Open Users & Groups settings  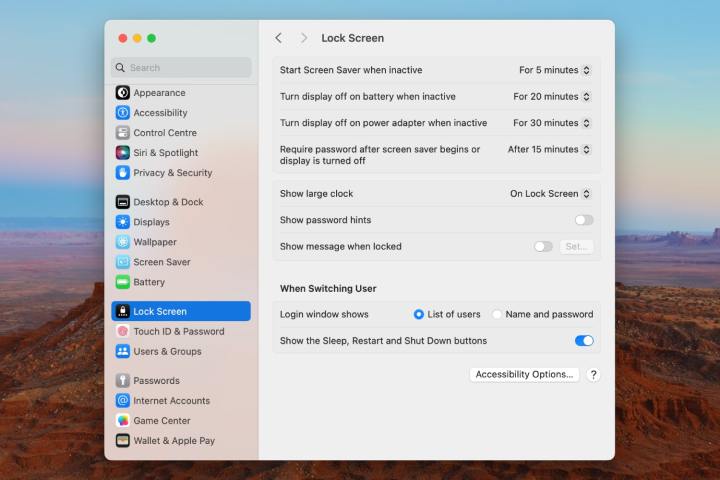181,351
